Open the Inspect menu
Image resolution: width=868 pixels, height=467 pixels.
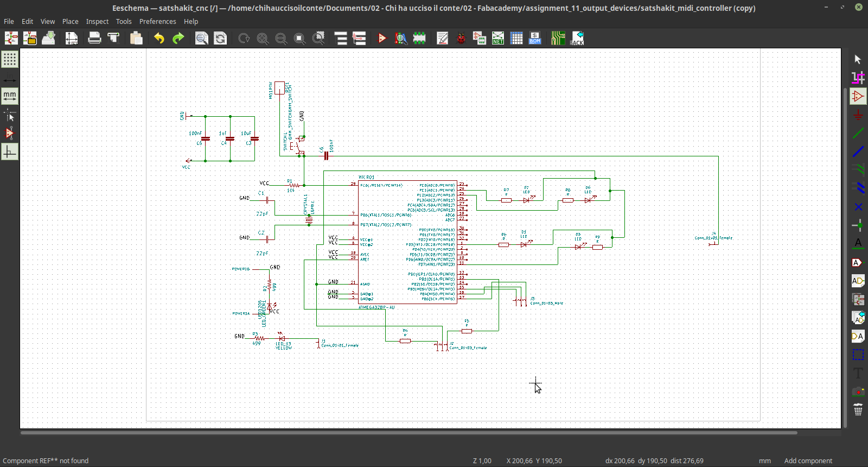pyautogui.click(x=97, y=21)
